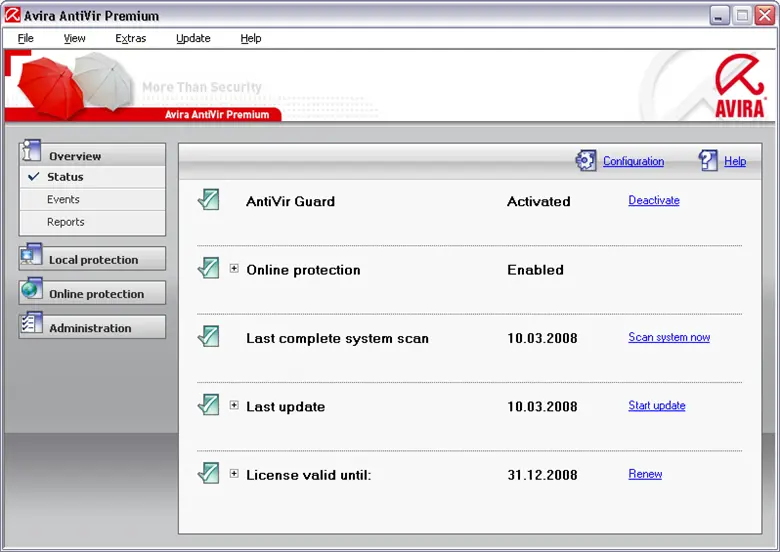Expand the Last update details
Image resolution: width=780 pixels, height=552 pixels.
pos(234,406)
